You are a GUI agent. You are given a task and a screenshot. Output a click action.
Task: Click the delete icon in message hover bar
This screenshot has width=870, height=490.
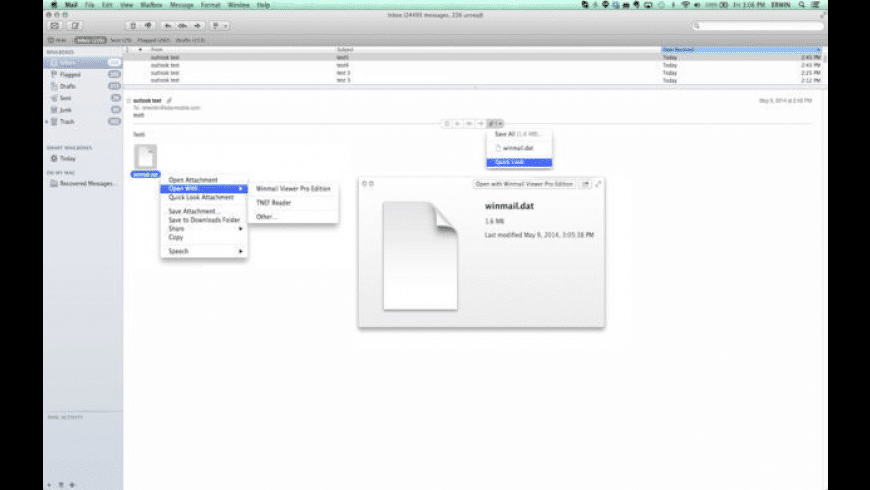[447, 124]
